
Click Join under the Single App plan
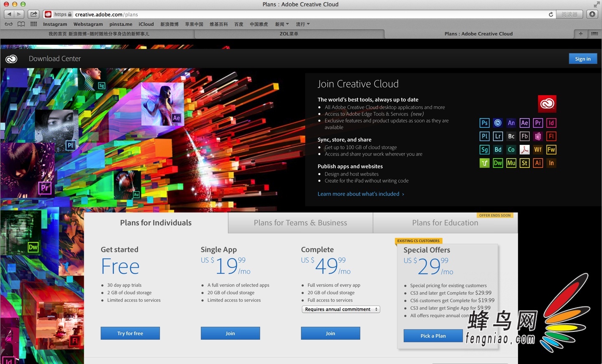click(x=230, y=333)
